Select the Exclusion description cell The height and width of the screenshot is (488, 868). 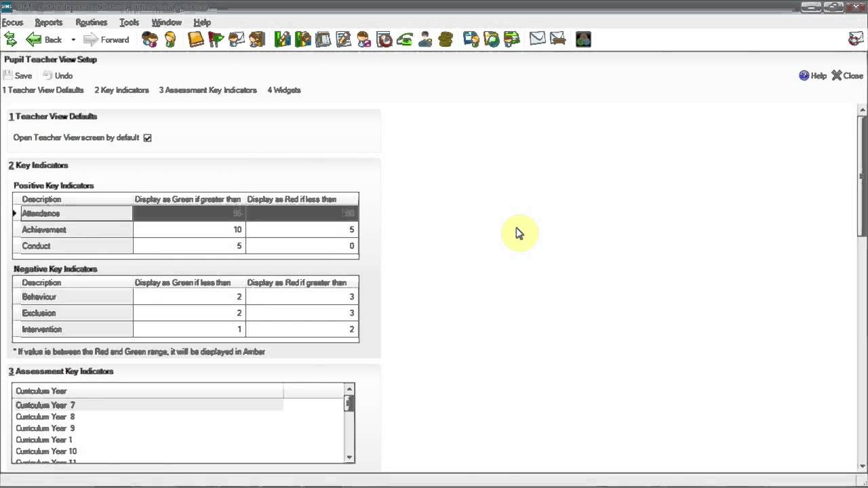tap(77, 313)
